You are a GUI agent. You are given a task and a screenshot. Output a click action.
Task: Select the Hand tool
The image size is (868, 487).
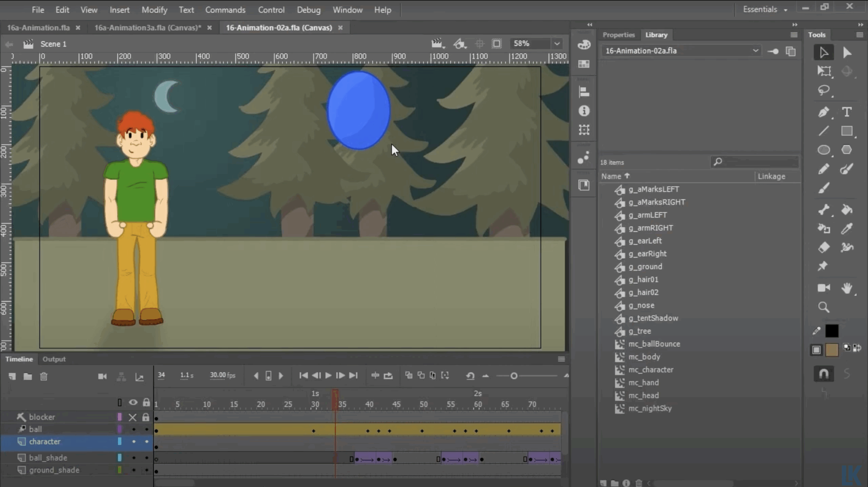point(847,288)
